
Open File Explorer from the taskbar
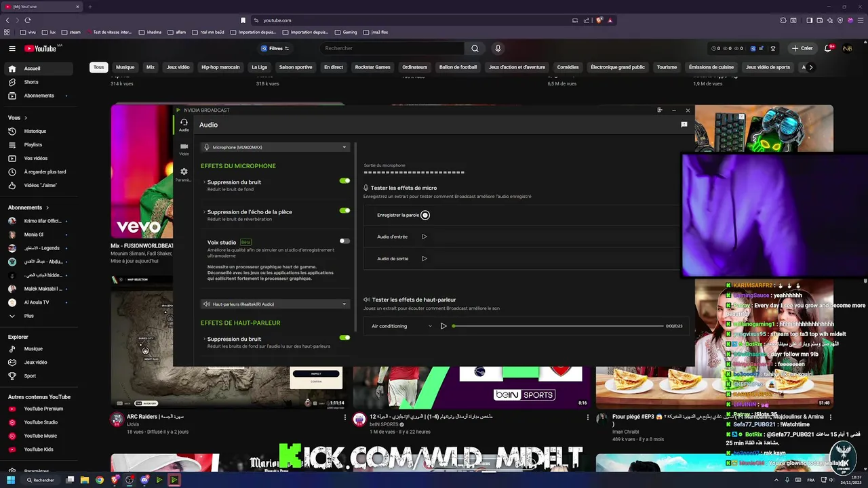pyautogui.click(x=85, y=480)
